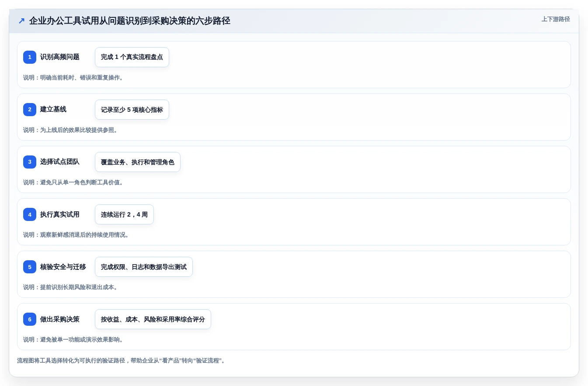The height and width of the screenshot is (386, 588).
Task: Click the 识别高频问题 step title
Action: (60, 57)
